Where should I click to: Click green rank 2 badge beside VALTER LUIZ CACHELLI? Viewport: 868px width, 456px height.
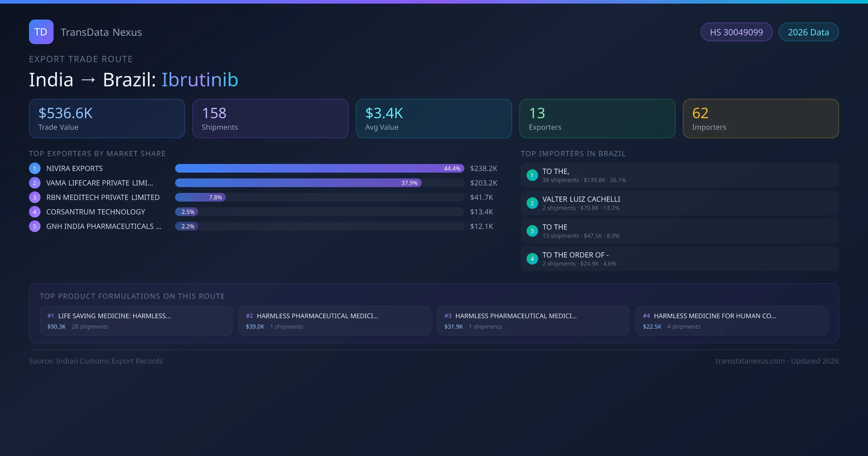coord(532,203)
